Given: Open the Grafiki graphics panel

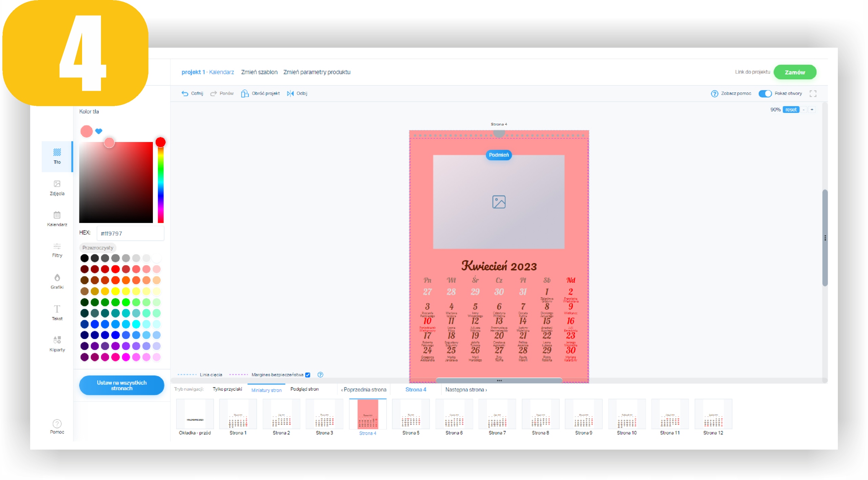Looking at the screenshot, I should (57, 281).
